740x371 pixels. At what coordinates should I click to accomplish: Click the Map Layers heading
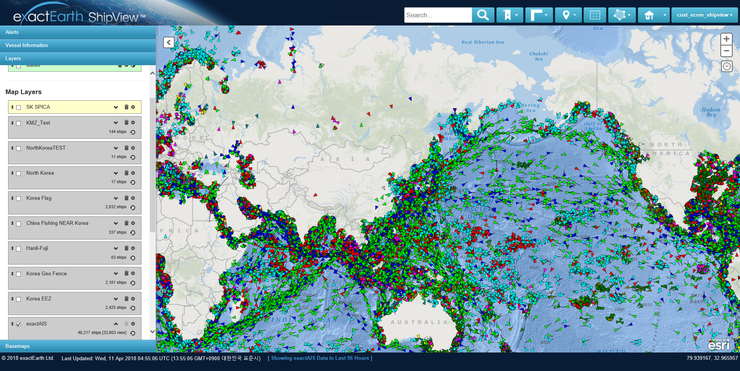point(24,92)
